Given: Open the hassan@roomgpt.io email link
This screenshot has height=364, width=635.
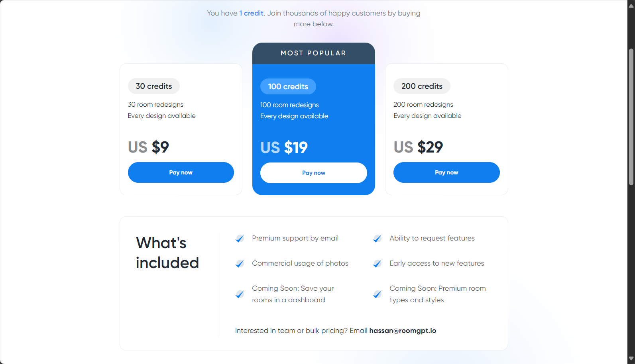Looking at the screenshot, I should (403, 331).
